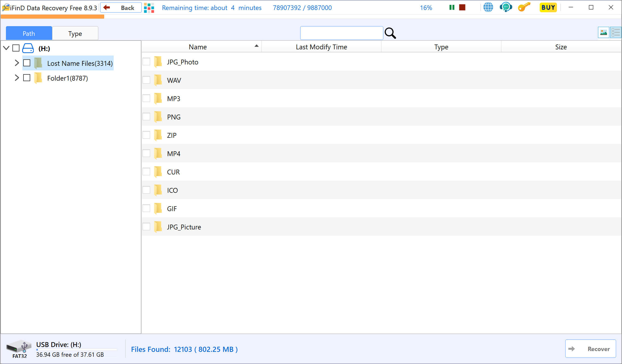
Task: Click the colorful grid icon beside Back
Action: [149, 8]
